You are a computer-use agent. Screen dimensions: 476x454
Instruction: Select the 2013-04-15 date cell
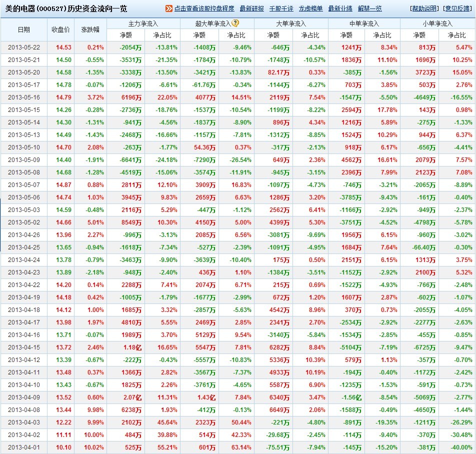[x=24, y=347]
